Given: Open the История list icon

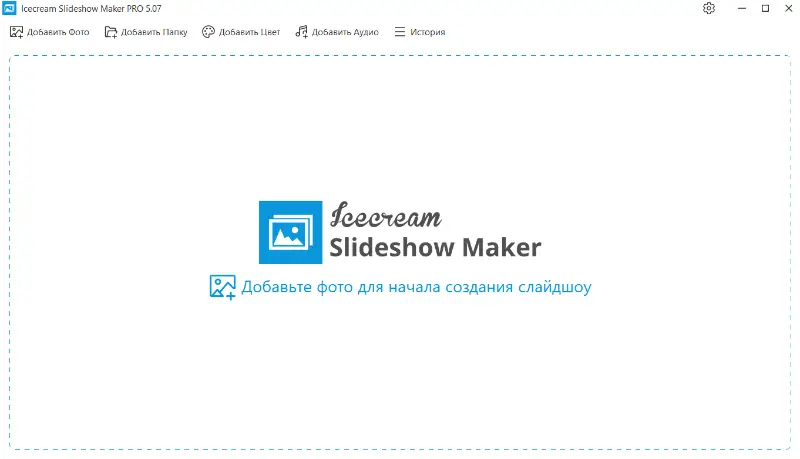Looking at the screenshot, I should point(400,32).
